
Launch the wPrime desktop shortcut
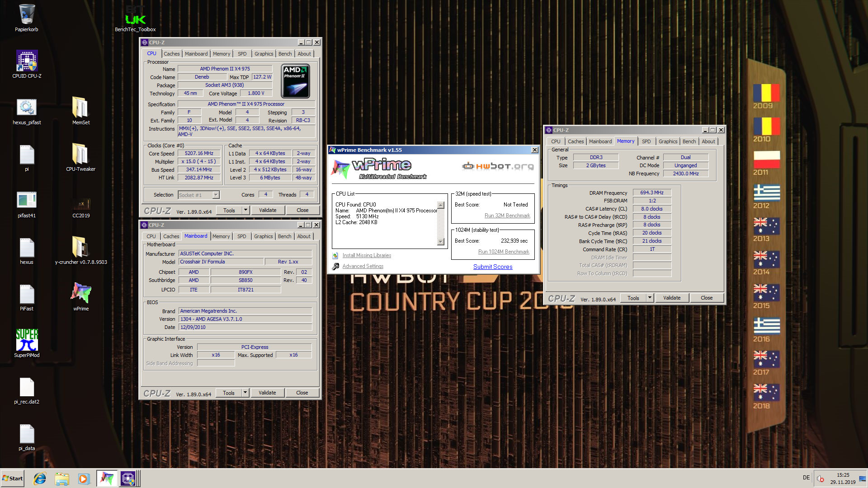81,296
